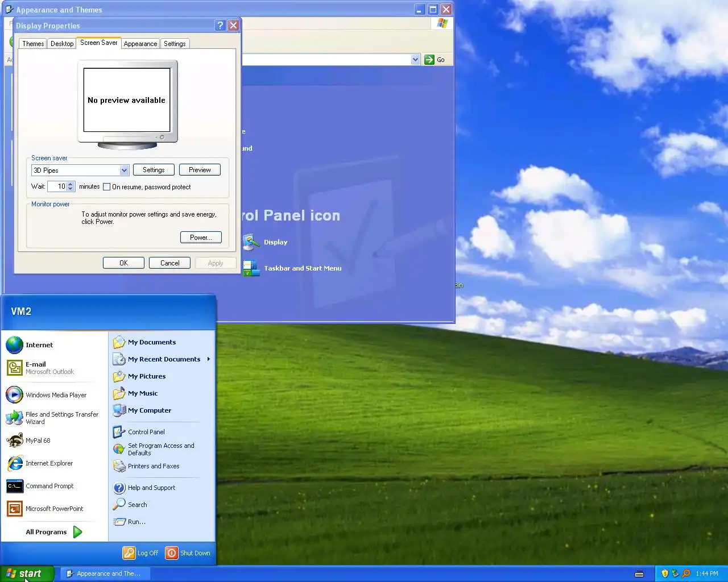
Task: Click the Log Off key icon
Action: point(129,553)
